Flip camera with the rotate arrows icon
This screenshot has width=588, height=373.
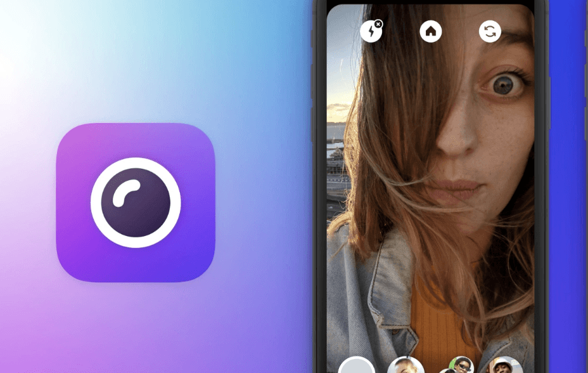click(490, 32)
